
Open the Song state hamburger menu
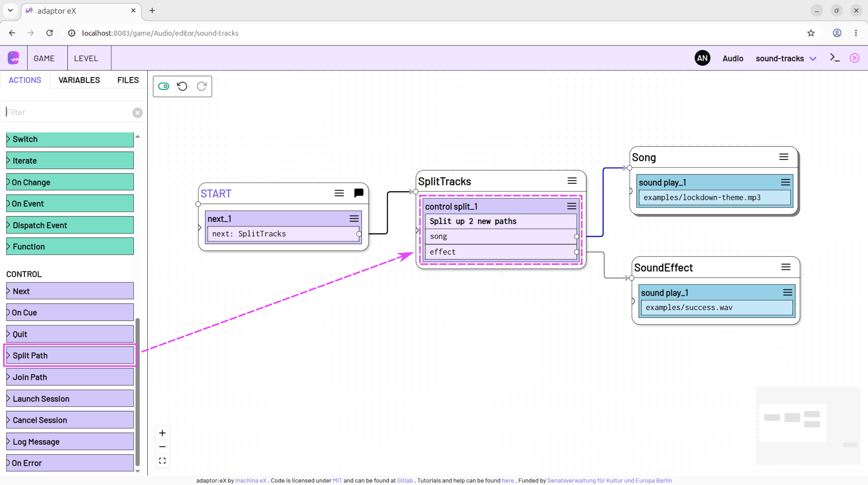click(x=784, y=157)
